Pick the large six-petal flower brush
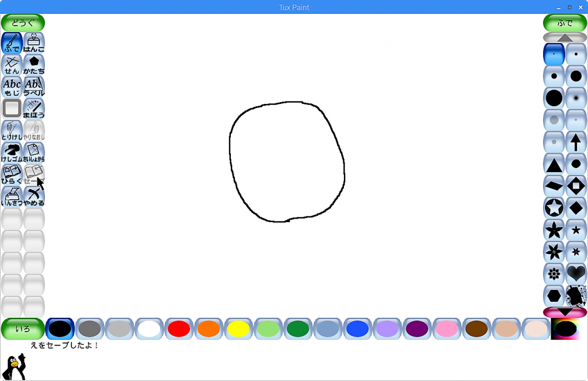The height and width of the screenshot is (381, 588). (x=554, y=252)
